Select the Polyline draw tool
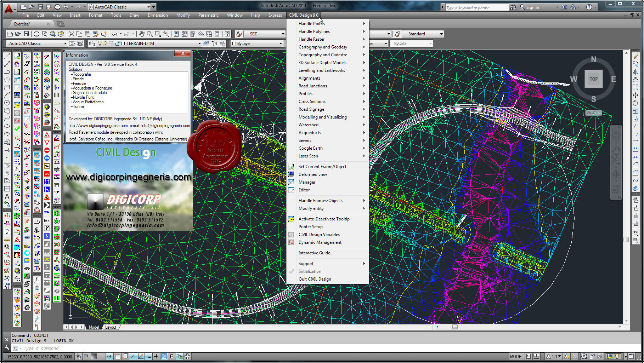644x363 pixels. click(x=7, y=72)
